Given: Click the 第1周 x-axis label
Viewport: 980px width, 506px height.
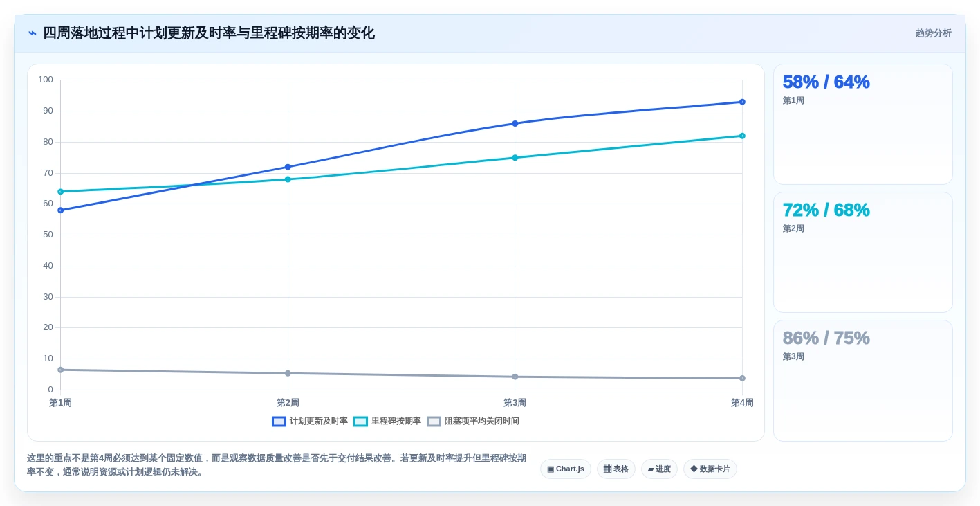Looking at the screenshot, I should click(61, 403).
